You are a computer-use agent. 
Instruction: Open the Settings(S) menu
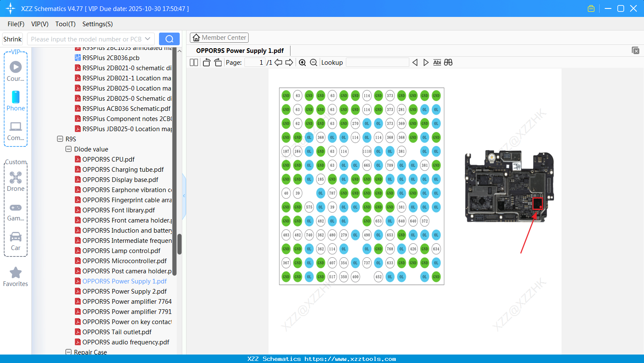coord(98,24)
